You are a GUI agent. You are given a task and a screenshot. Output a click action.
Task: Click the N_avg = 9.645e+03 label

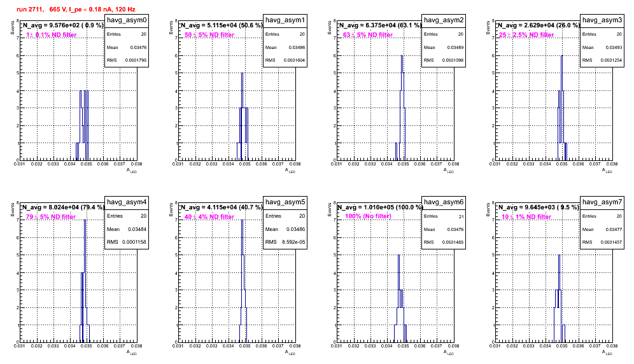pos(539,207)
